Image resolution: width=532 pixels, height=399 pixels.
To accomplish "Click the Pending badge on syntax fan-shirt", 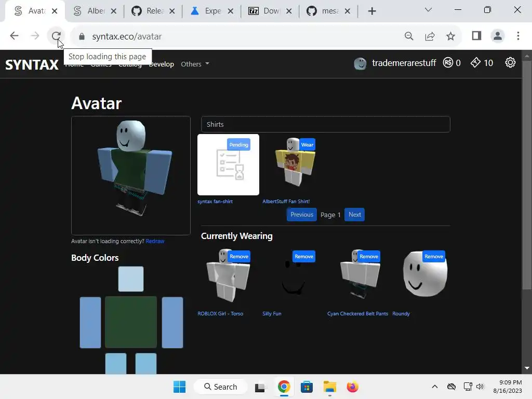I will [238, 144].
